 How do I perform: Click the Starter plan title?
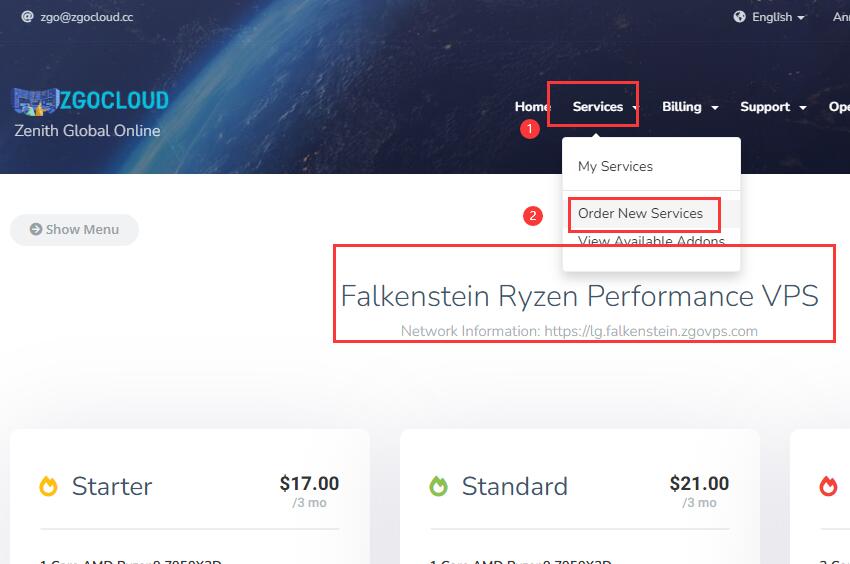[x=112, y=486]
